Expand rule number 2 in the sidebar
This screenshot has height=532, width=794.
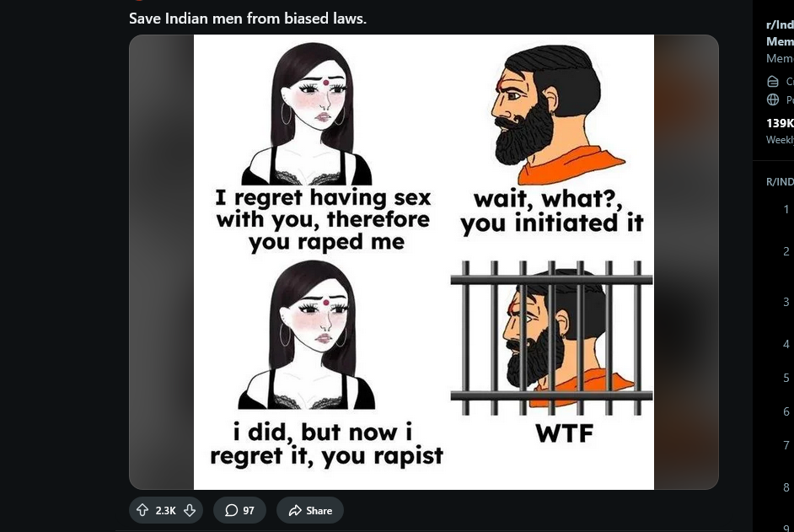click(x=786, y=251)
